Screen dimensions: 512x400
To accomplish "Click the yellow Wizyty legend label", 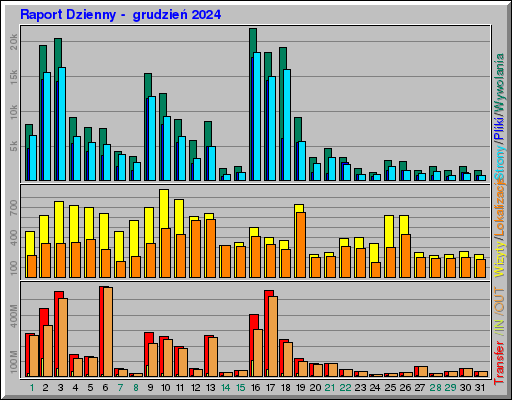I will tap(500, 260).
